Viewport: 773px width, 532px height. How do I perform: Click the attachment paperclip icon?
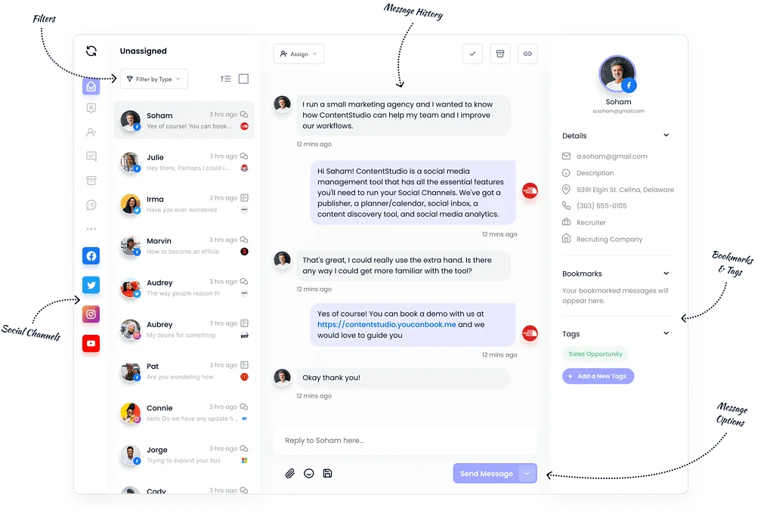click(x=290, y=473)
